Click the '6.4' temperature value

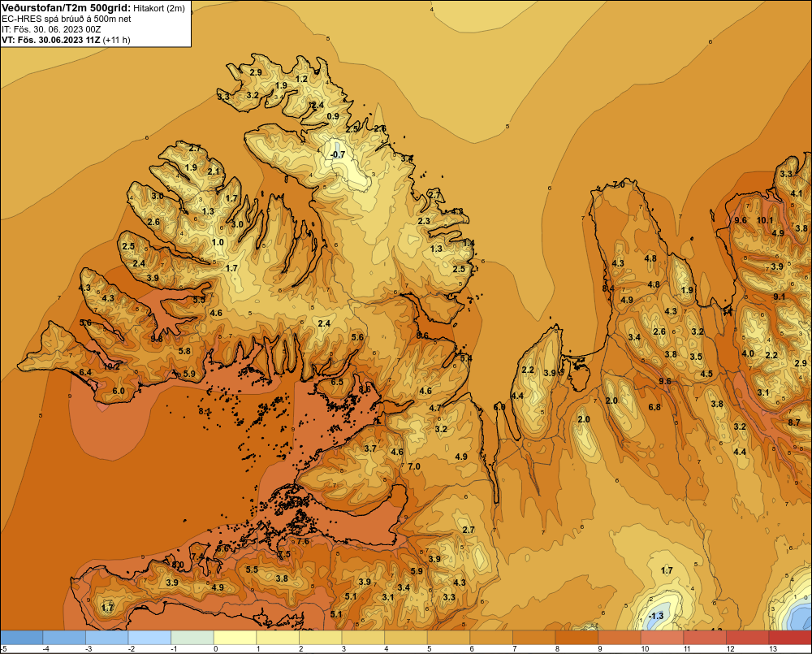[85, 372]
